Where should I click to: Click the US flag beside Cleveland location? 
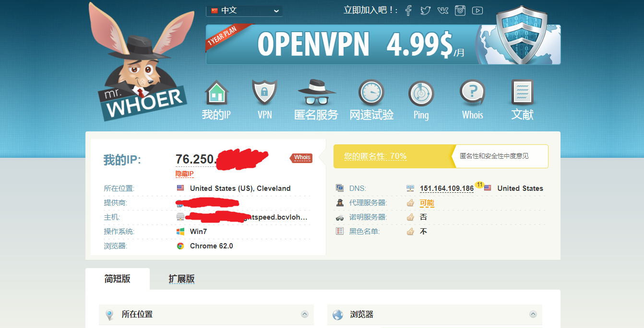180,188
